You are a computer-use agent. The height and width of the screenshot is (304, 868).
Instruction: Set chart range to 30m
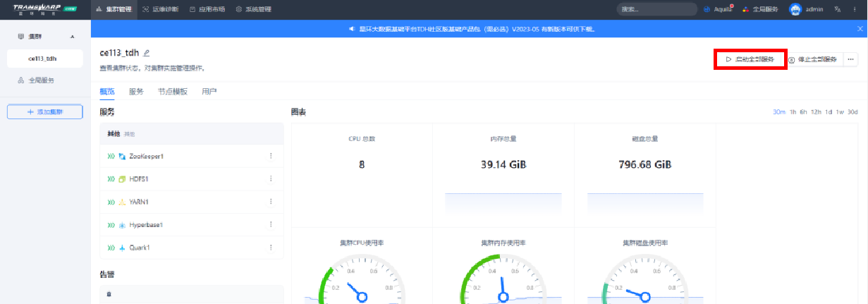tap(778, 112)
